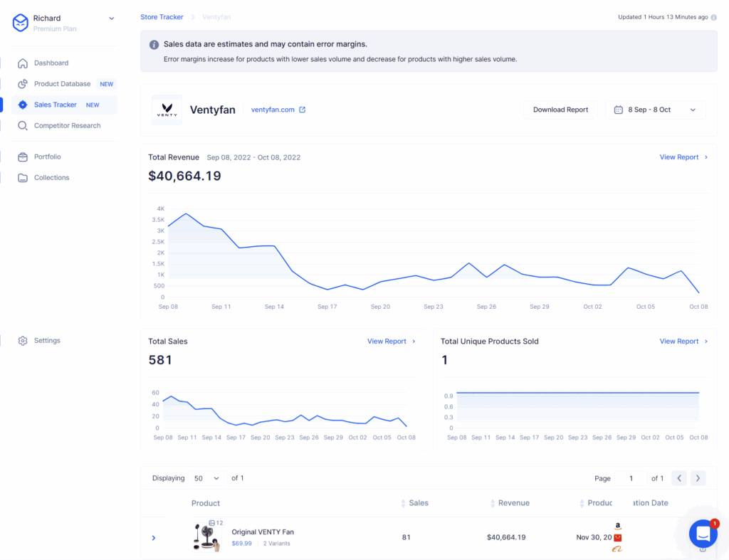
Task: Click the Ventyfan store name heading
Action: [x=212, y=110]
